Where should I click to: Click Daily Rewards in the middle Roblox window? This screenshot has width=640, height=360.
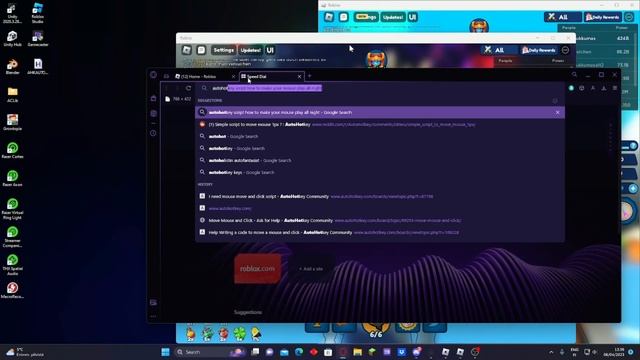point(539,50)
